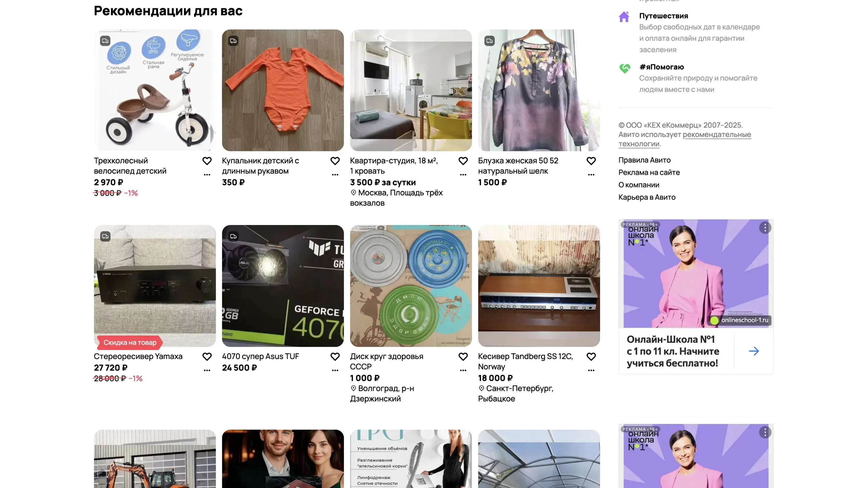This screenshot has width=868, height=488.
Task: Open the О компании footer item
Action: tap(639, 185)
